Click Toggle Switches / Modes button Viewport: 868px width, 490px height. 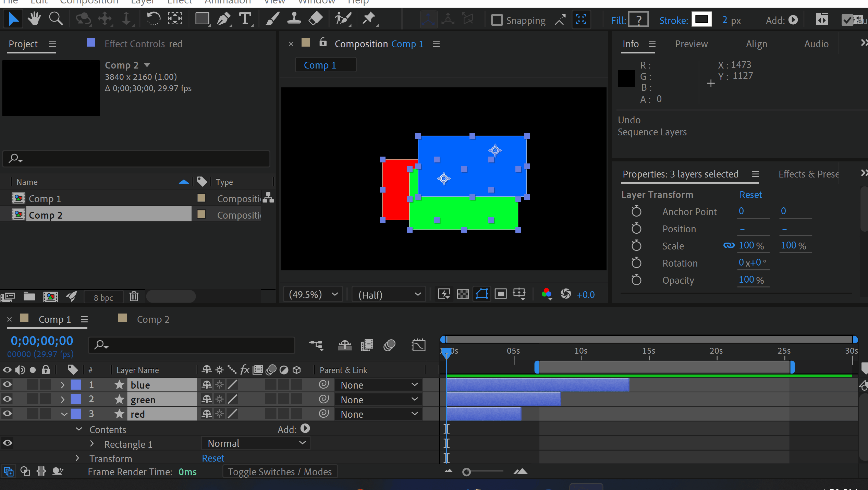point(280,472)
